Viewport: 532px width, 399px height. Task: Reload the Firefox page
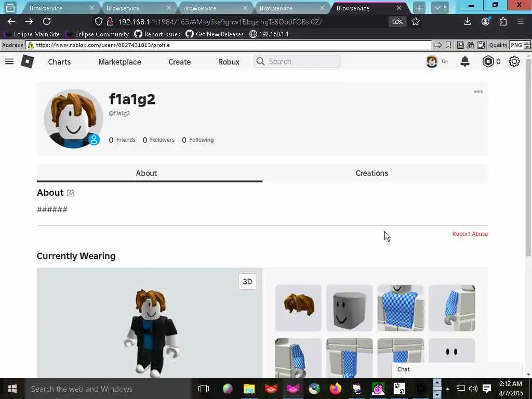[x=47, y=22]
